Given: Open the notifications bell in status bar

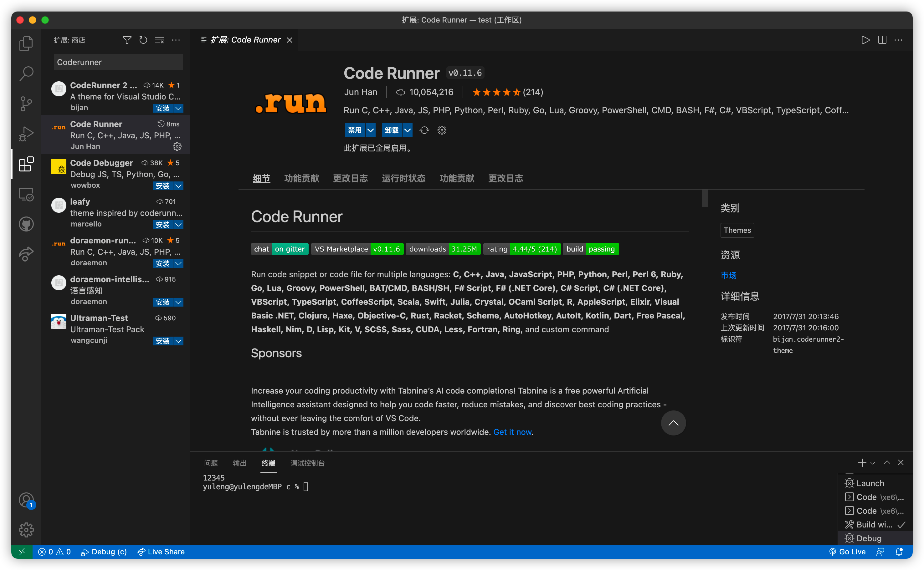Looking at the screenshot, I should point(899,552).
